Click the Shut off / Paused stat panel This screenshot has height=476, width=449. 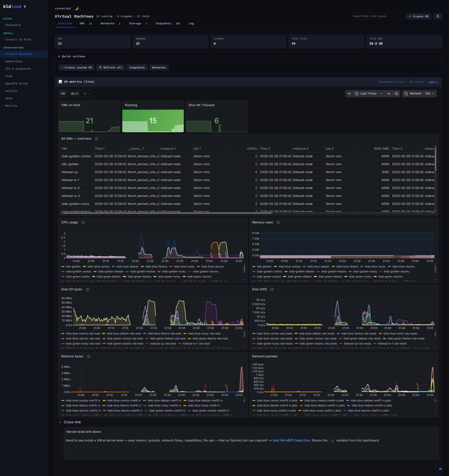tap(216, 117)
